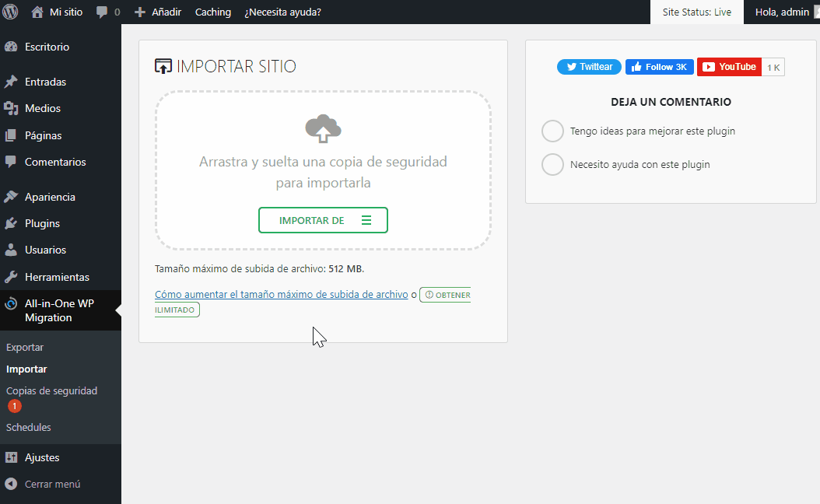Open Copias de seguridad submenu
The width and height of the screenshot is (820, 504).
click(52, 390)
